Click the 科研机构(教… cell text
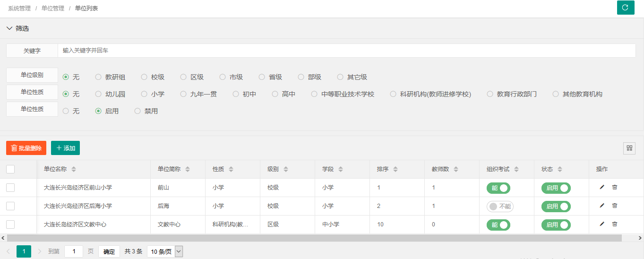Image resolution: width=644 pixels, height=259 pixels. click(x=230, y=224)
